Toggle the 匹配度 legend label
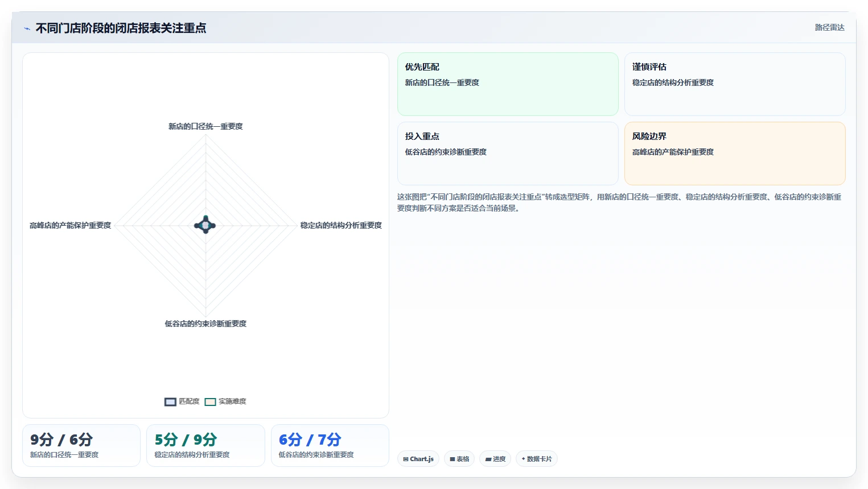 tap(189, 401)
